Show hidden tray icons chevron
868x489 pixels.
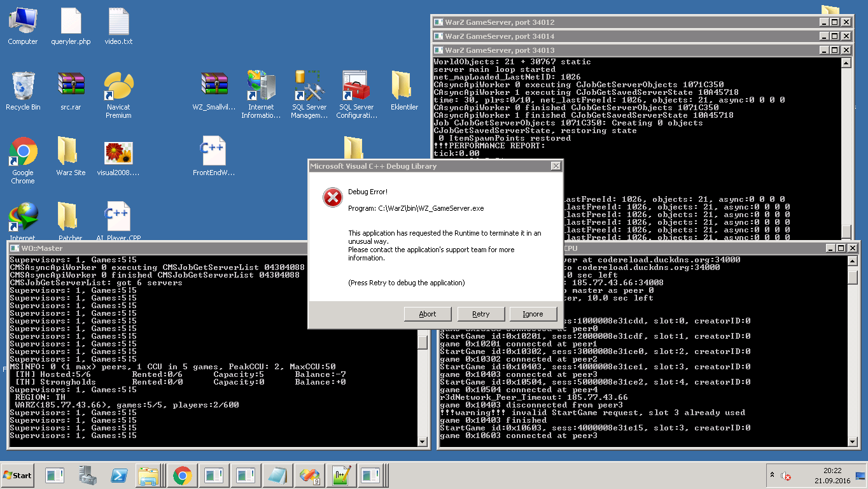[772, 475]
